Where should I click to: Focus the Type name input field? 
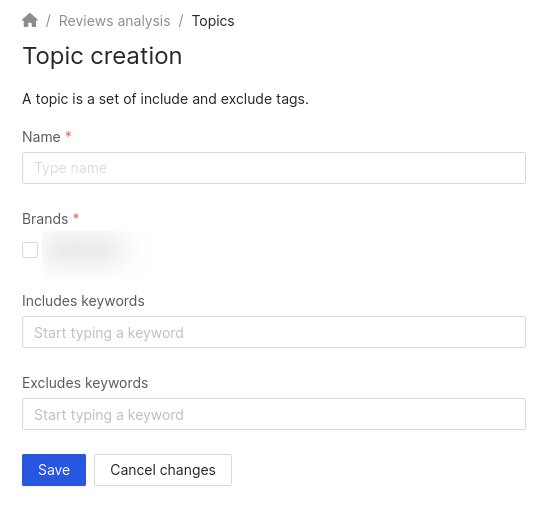tap(274, 168)
